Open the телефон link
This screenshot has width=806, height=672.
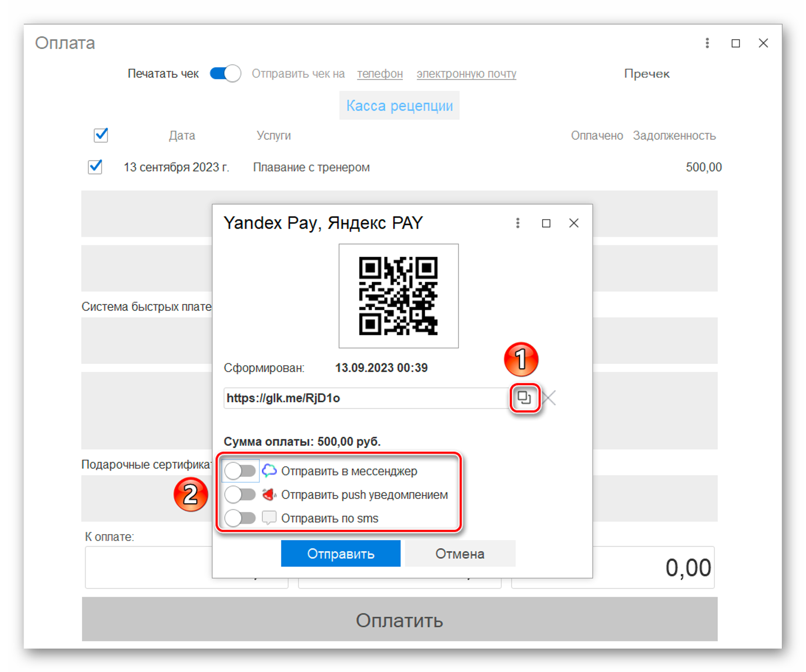(380, 74)
